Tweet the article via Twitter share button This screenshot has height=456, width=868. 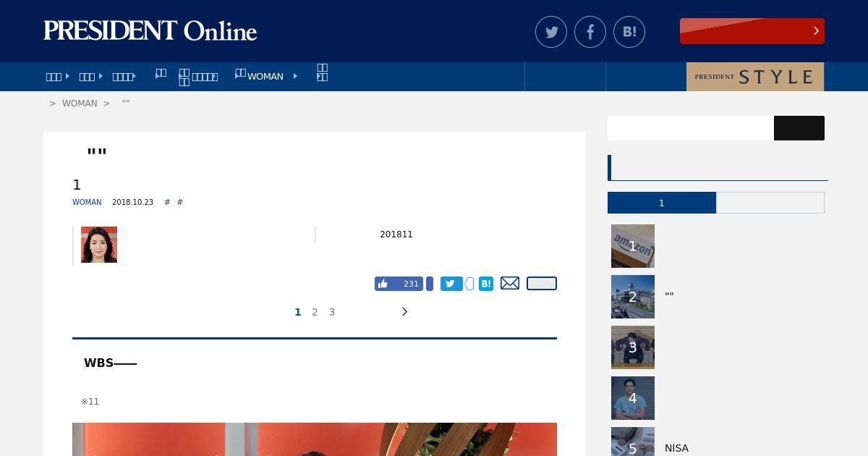tap(451, 284)
